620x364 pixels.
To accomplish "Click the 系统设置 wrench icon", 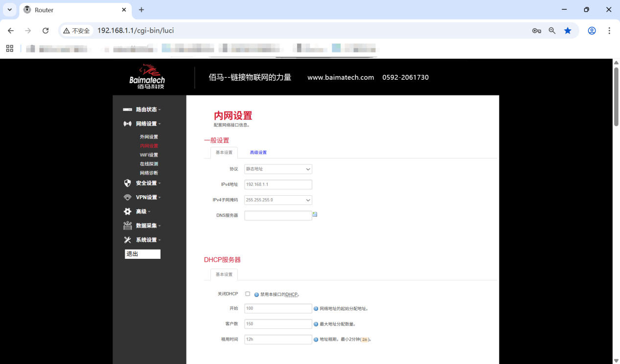I will (x=127, y=239).
